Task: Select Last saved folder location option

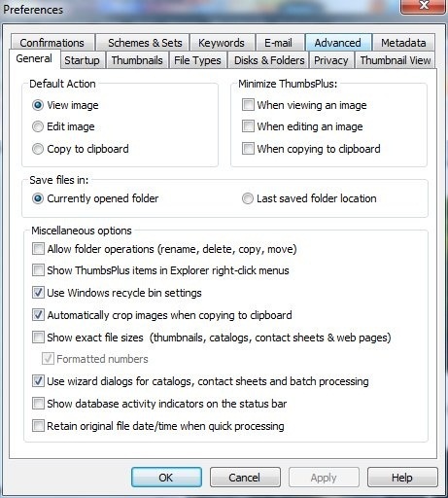Action: pyautogui.click(x=248, y=198)
